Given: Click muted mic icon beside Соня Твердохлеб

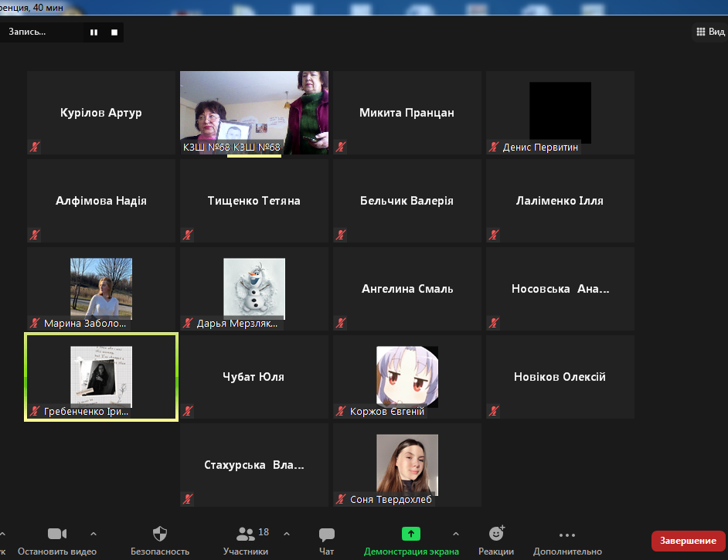Looking at the screenshot, I should point(341,499).
